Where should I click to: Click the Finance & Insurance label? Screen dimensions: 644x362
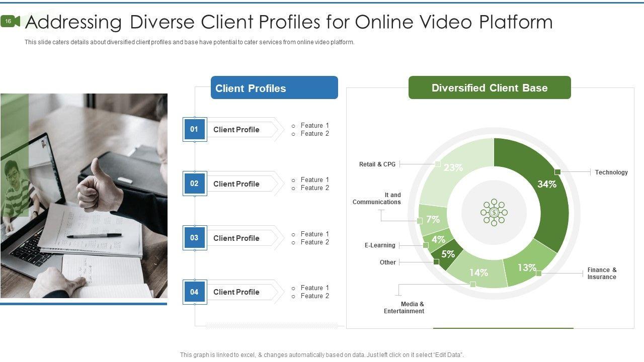(x=602, y=274)
